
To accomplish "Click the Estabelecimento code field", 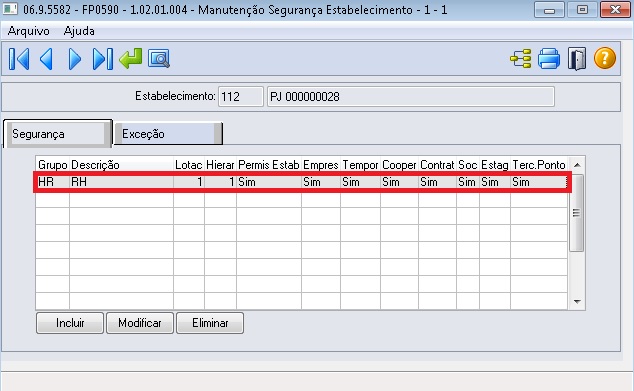I will point(241,97).
